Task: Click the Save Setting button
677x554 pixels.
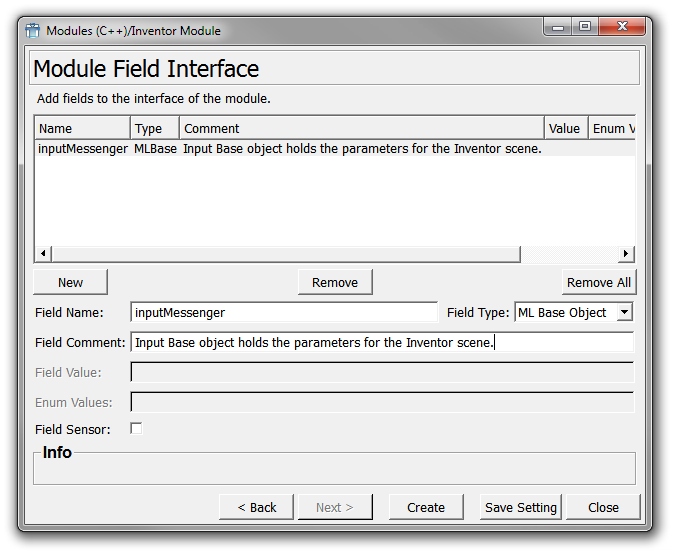Action: point(520,507)
